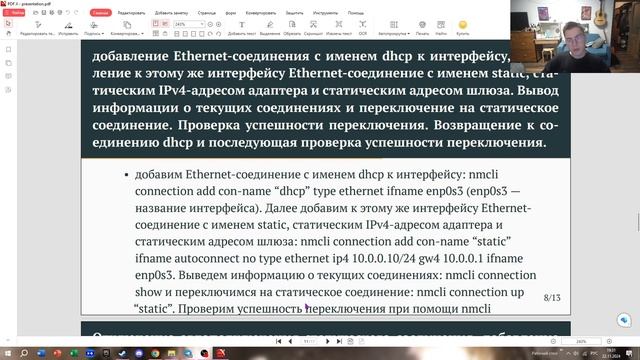This screenshot has width=640, height=360.
Task: Open the Windows taskbar search
Action: (24, 353)
